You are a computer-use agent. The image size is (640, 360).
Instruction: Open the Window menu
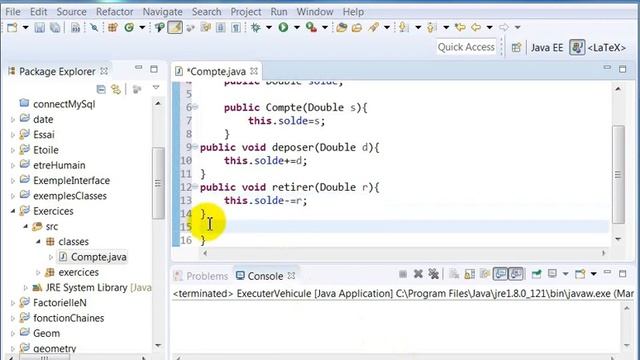(315, 11)
